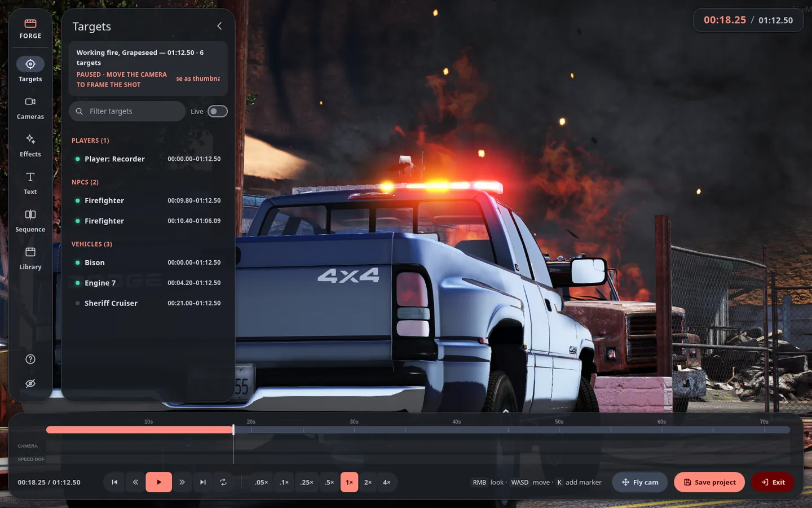Click the PLAYERS (1) group header

(90, 141)
